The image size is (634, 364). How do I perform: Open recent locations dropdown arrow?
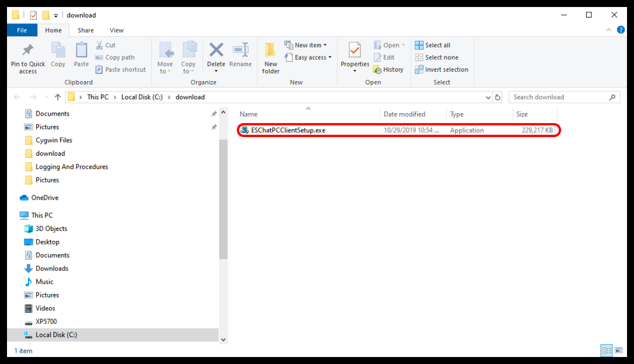coord(46,97)
